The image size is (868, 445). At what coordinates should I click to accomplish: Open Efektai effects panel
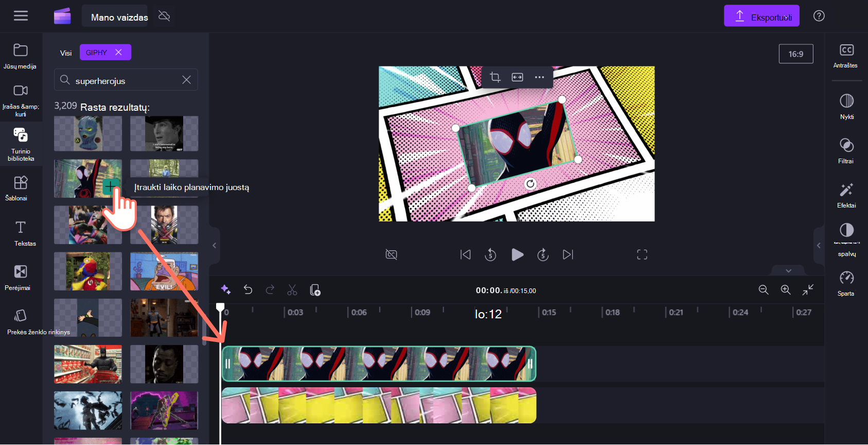(x=846, y=195)
